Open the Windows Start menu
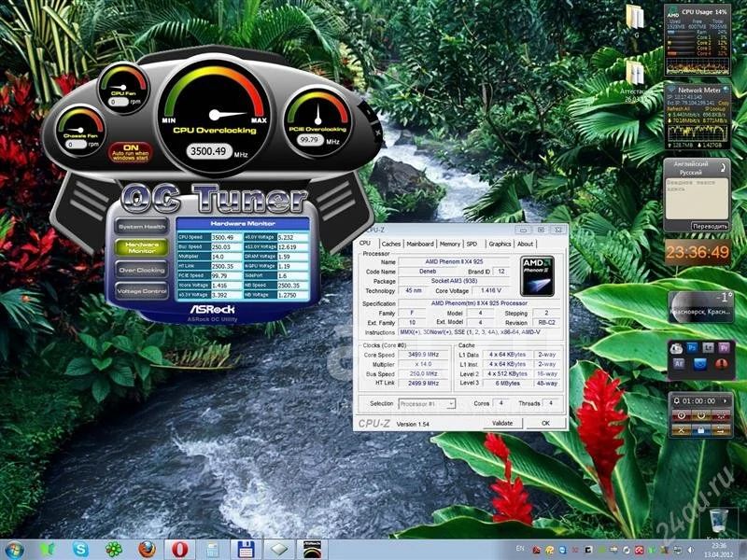 [x=14, y=550]
